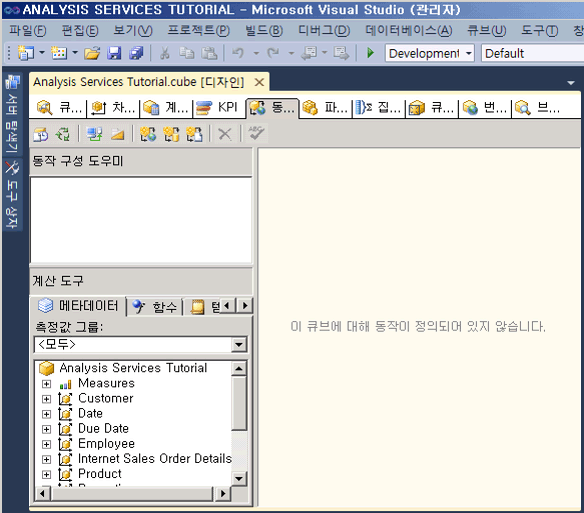Open the 디버그(D) menu

[324, 31]
